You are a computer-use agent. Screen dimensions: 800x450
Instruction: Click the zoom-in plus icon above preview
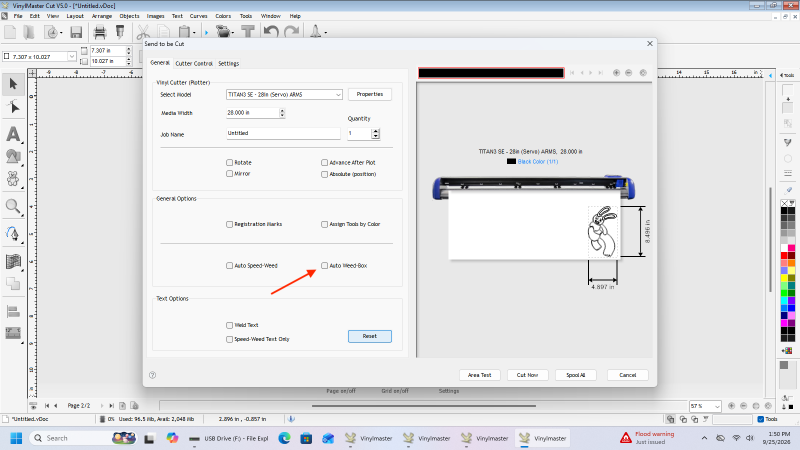coord(616,73)
